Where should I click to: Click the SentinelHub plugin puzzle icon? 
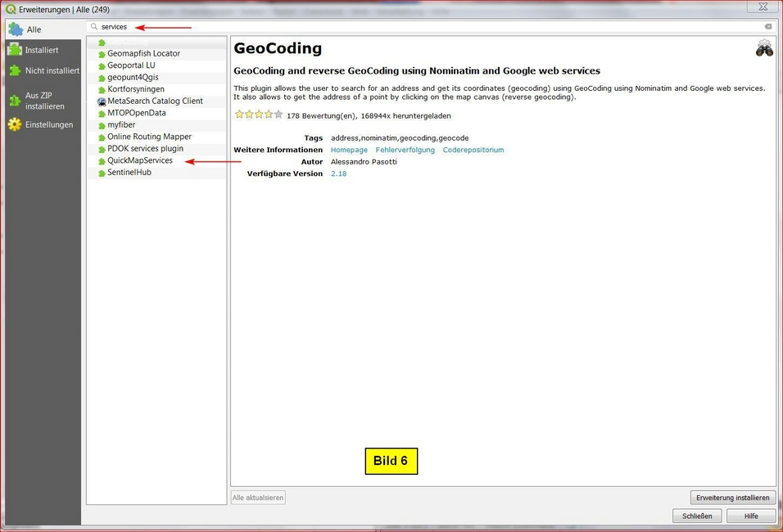pyautogui.click(x=102, y=173)
